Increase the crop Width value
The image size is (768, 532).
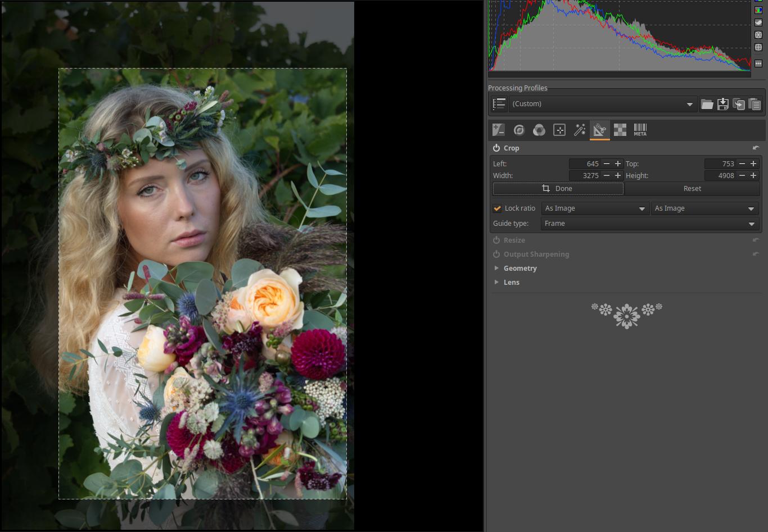[x=618, y=176]
